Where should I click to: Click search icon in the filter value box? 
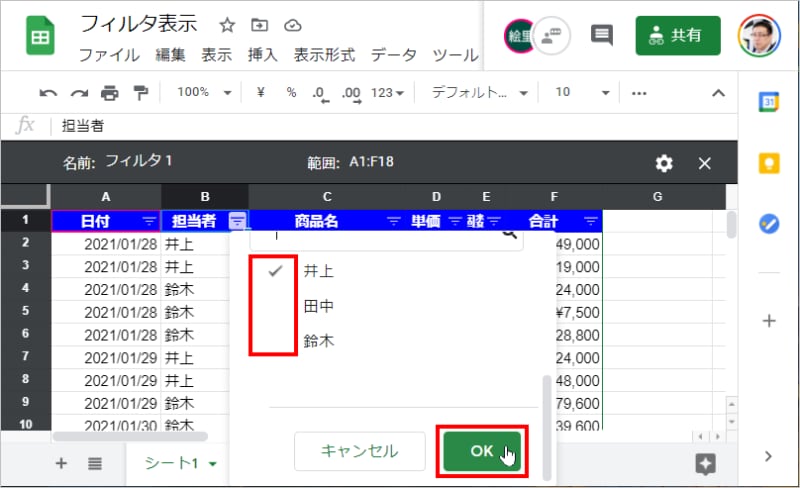(x=509, y=234)
